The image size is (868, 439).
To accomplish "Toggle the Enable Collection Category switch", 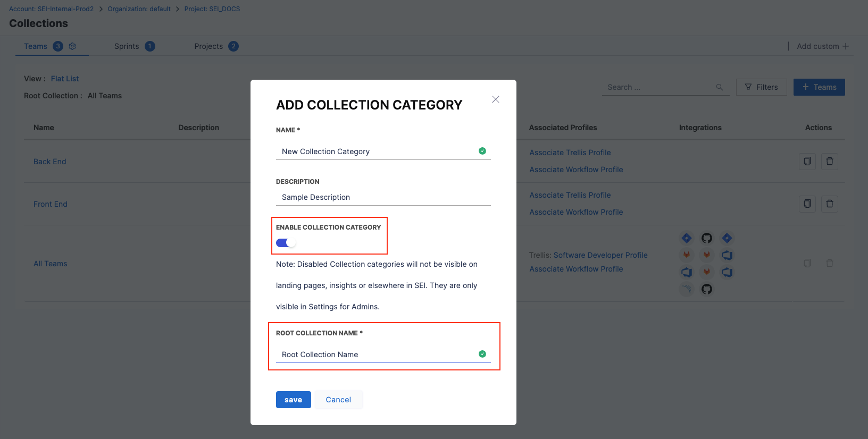I will point(286,243).
